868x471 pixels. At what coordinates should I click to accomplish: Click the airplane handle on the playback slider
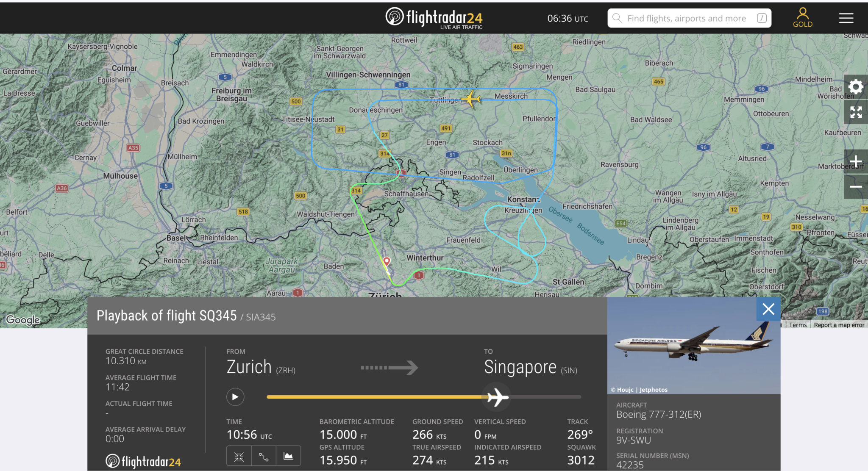click(497, 397)
